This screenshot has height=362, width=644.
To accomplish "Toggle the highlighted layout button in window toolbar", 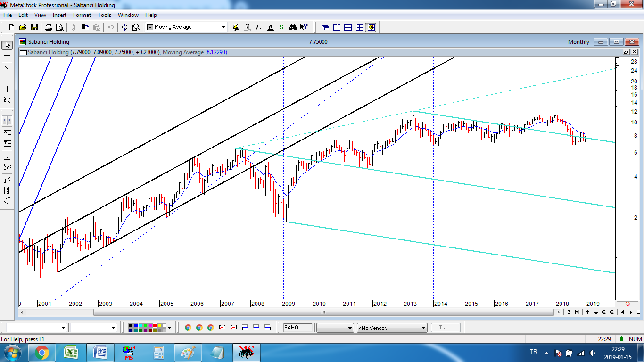I will [371, 27].
